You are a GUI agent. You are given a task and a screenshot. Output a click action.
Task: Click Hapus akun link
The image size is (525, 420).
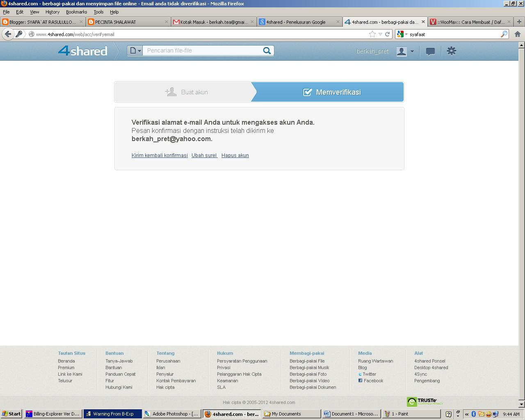[235, 155]
